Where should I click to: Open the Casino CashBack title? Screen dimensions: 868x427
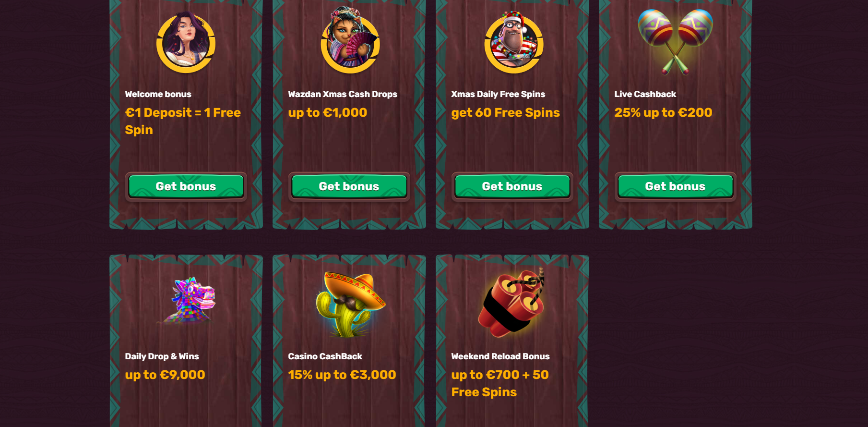tap(325, 356)
